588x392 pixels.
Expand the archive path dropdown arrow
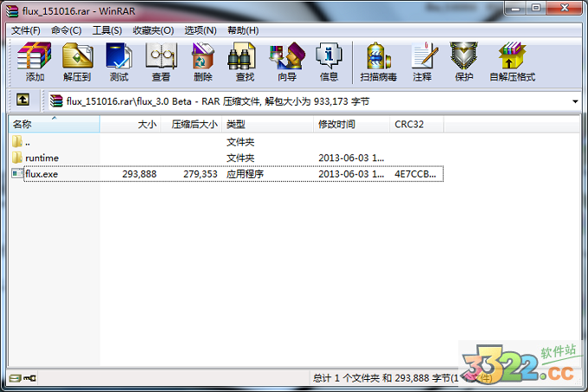point(575,101)
